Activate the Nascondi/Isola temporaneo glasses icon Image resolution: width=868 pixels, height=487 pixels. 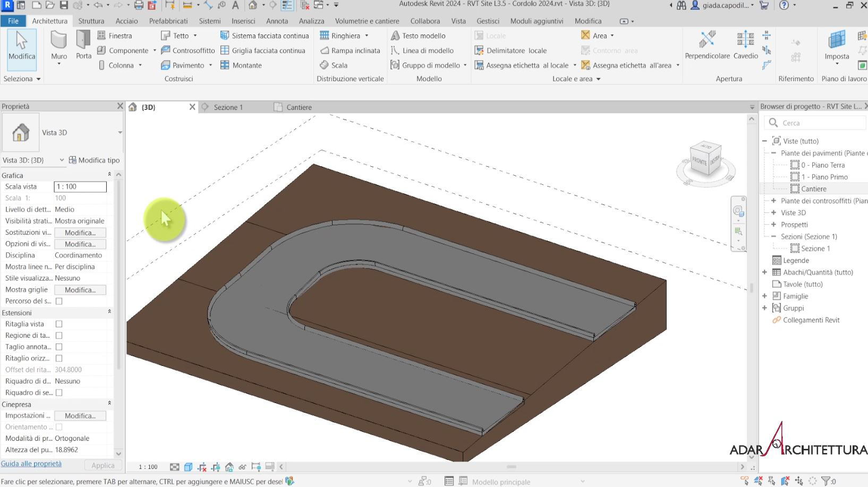coord(243,467)
